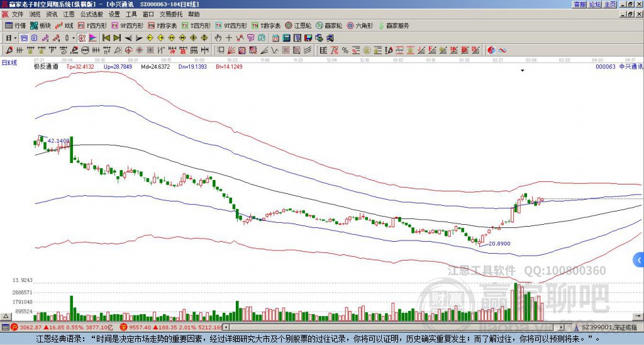Jump to first bar icon
This screenshot has height=345, width=644.
106,38
